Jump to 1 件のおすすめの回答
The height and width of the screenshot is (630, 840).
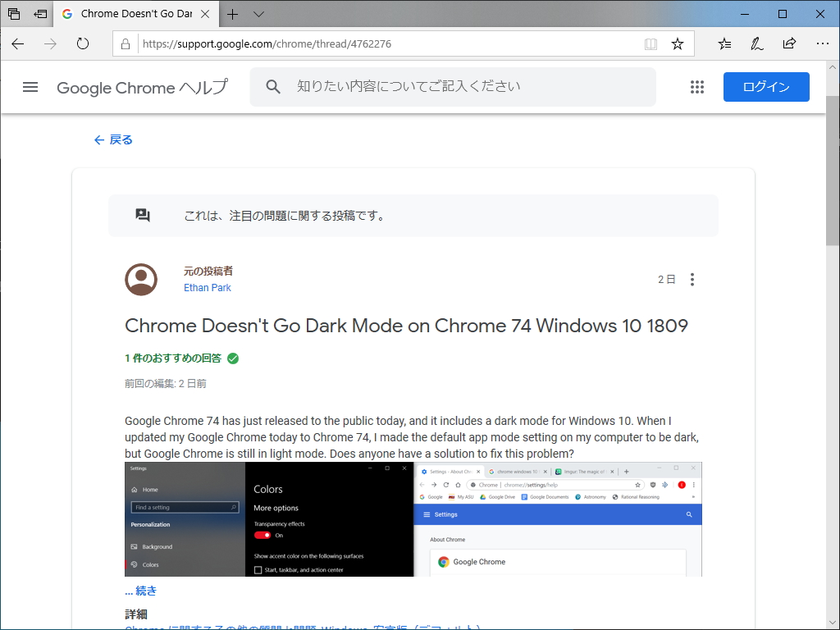pyautogui.click(x=173, y=358)
